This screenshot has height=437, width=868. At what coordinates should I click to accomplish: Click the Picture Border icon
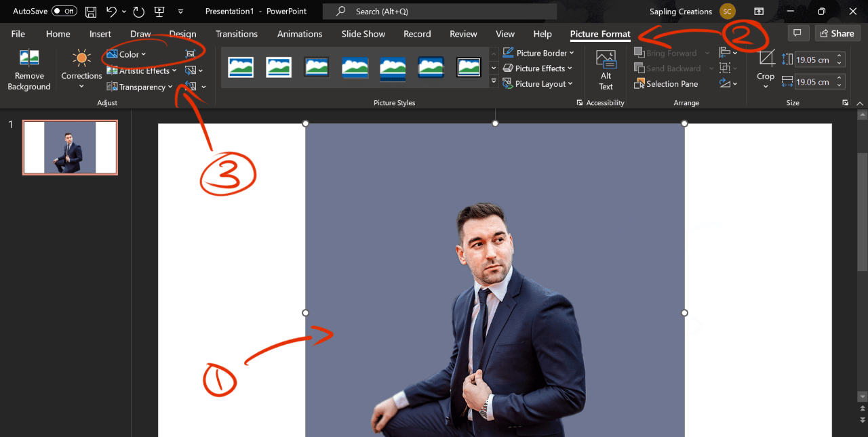[x=538, y=52]
